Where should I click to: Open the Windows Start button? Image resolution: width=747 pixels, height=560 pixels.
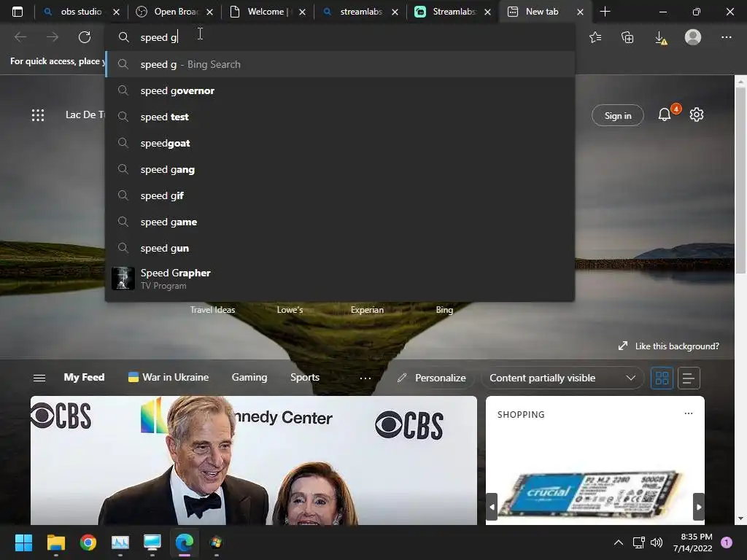23,542
